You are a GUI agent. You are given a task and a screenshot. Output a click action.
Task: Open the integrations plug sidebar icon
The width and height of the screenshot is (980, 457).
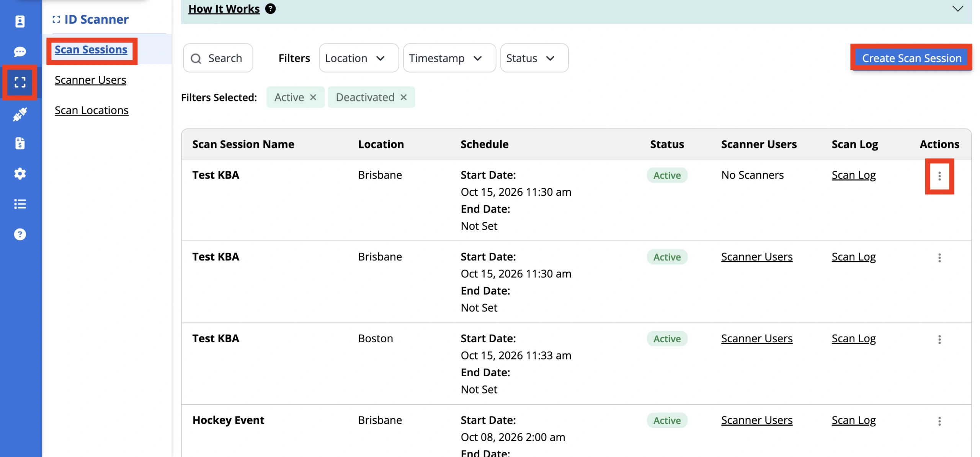point(20,114)
